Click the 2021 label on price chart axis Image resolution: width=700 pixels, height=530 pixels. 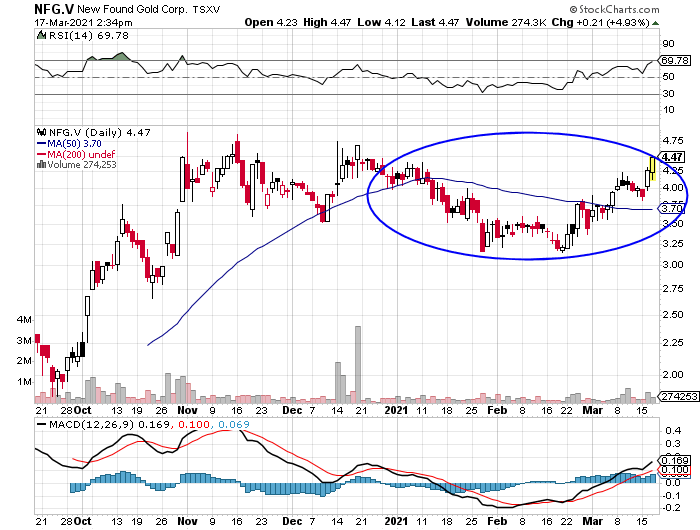[x=396, y=410]
